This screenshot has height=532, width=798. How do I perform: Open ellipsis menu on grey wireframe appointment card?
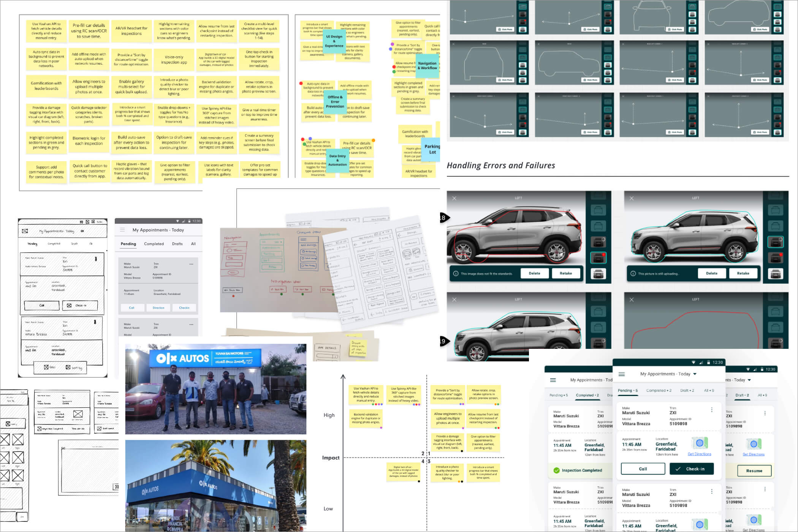(191, 264)
